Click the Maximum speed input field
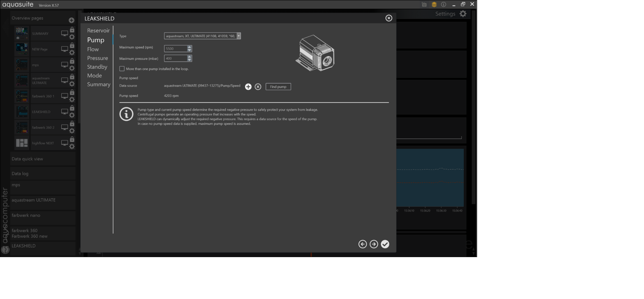644x299 pixels. pos(176,49)
